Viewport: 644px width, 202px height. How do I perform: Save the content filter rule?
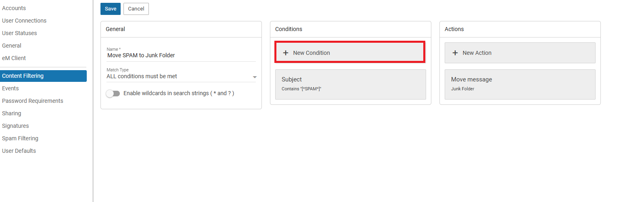(x=111, y=9)
